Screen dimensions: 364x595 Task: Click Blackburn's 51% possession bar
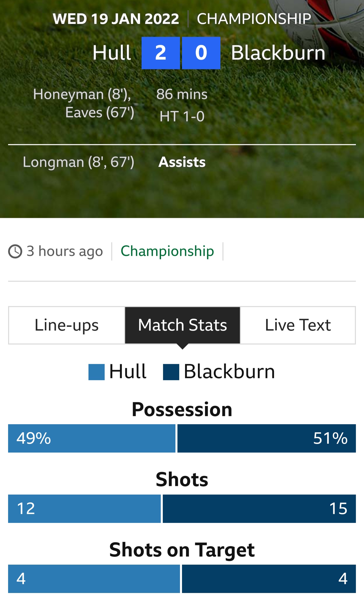click(266, 438)
